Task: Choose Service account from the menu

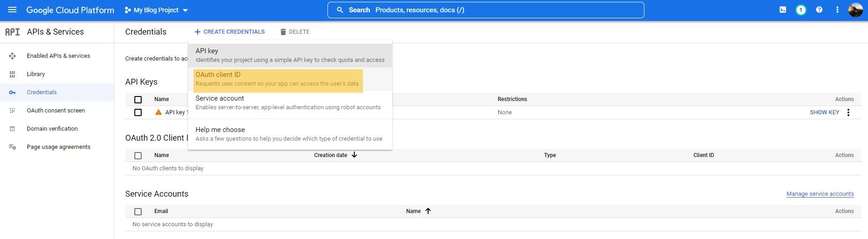Action: [x=290, y=103]
